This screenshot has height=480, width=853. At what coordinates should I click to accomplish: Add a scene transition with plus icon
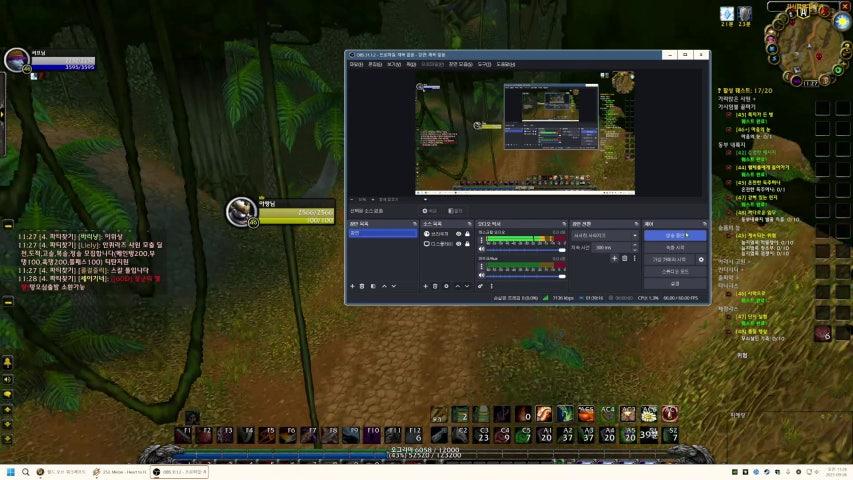pyautogui.click(x=614, y=259)
